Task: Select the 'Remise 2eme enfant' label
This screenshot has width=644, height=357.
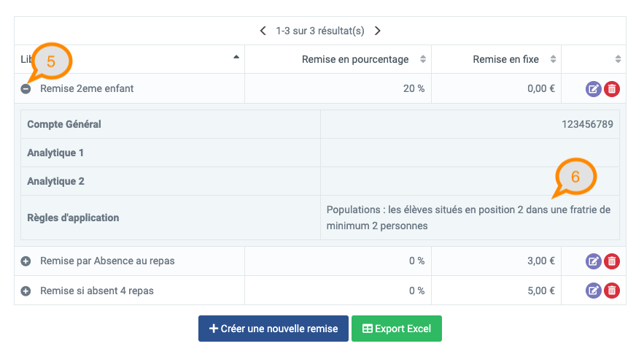Action: tap(87, 88)
